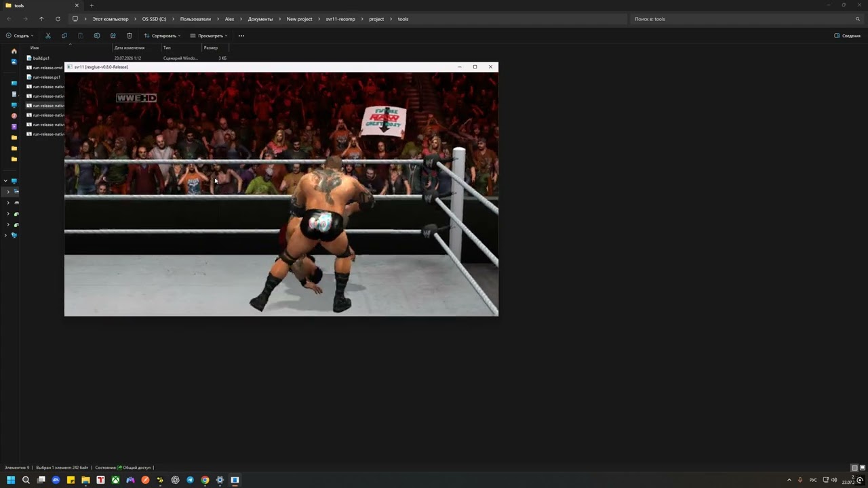Open Telegram on taskbar
868x488 pixels.
click(x=190, y=480)
